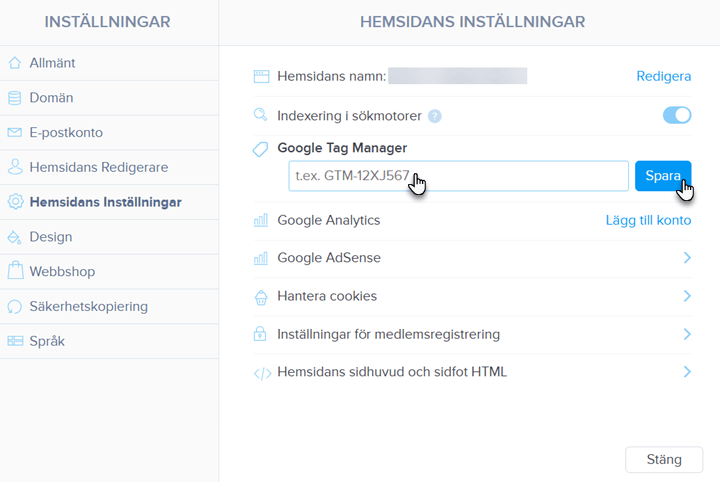Viewport: 720px width, 482px height.
Task: Click Lägg till konto for Google Analytics
Action: point(648,220)
